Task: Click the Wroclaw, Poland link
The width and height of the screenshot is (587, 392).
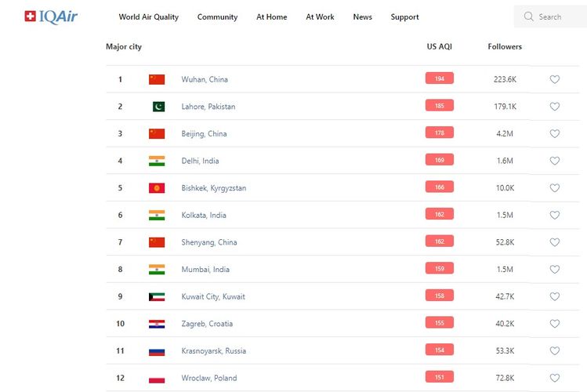Action: click(x=207, y=379)
